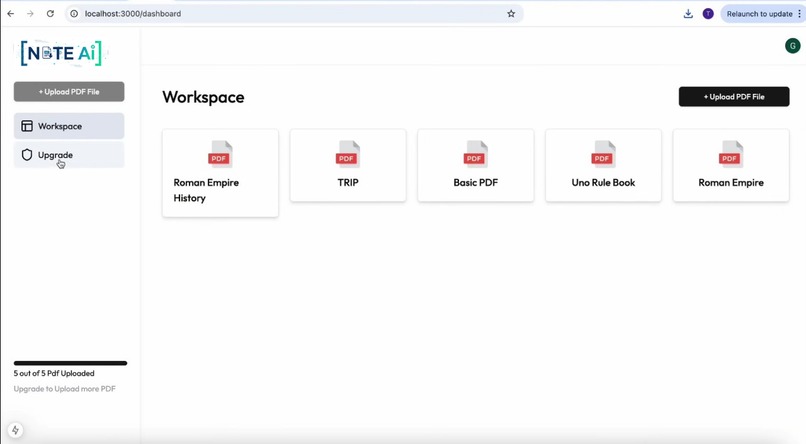Click Relaunch to update button
The width and height of the screenshot is (806, 444).
coord(759,14)
